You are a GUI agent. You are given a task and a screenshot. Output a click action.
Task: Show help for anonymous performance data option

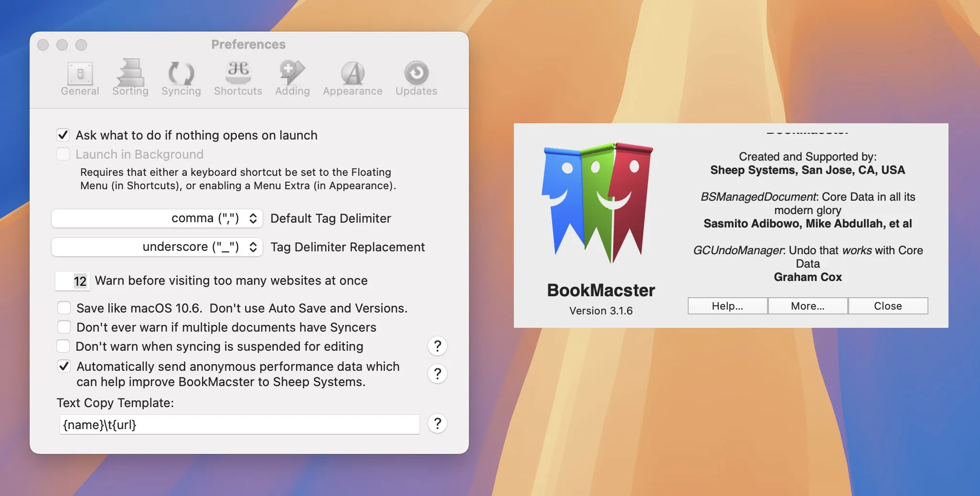pyautogui.click(x=437, y=374)
